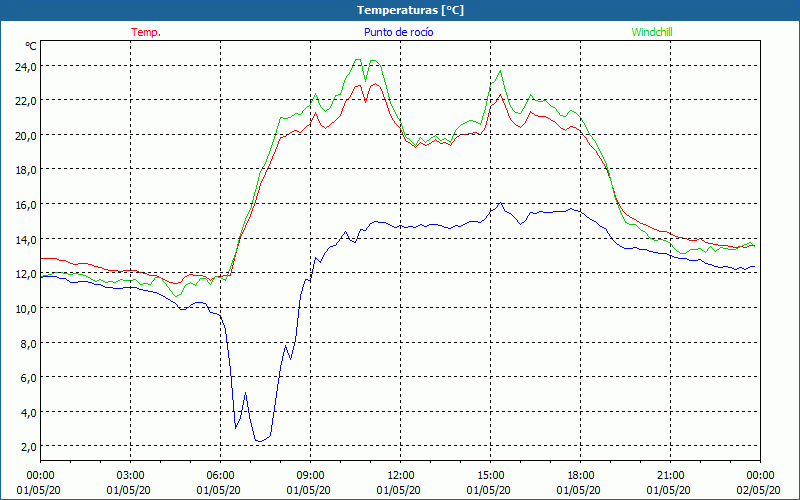Click the 4,0 y-axis value
800x500 pixels.
[x=28, y=412]
